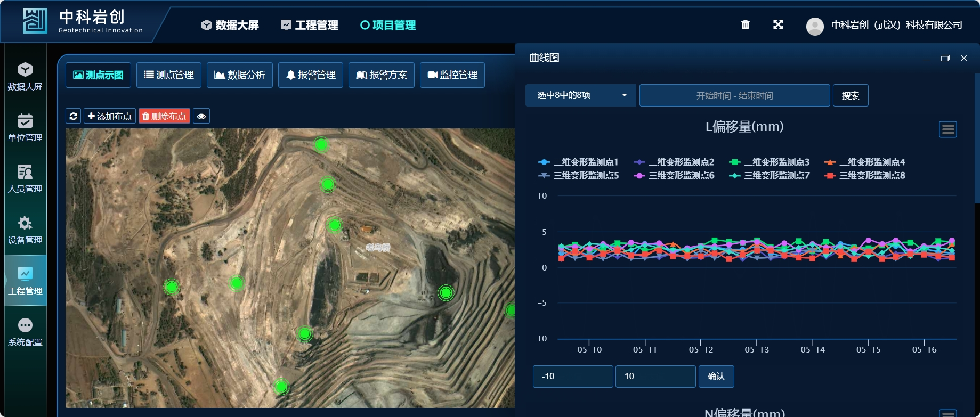
Task: Click the red 删除布点 button
Action: (x=165, y=116)
